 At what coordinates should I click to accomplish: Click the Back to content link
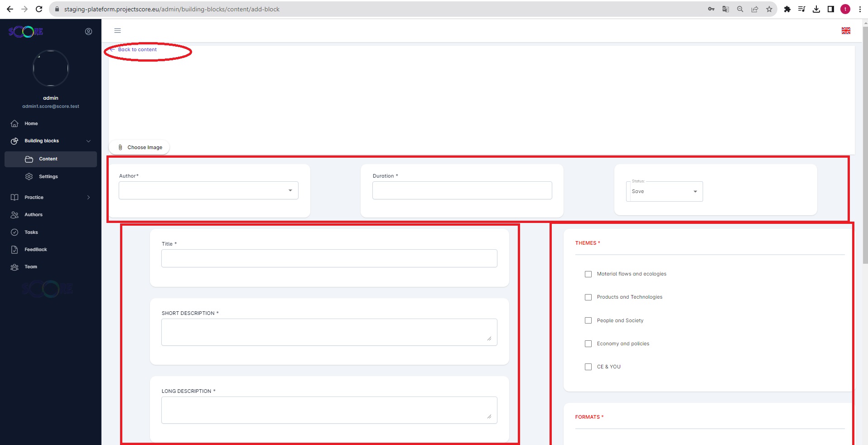(137, 50)
